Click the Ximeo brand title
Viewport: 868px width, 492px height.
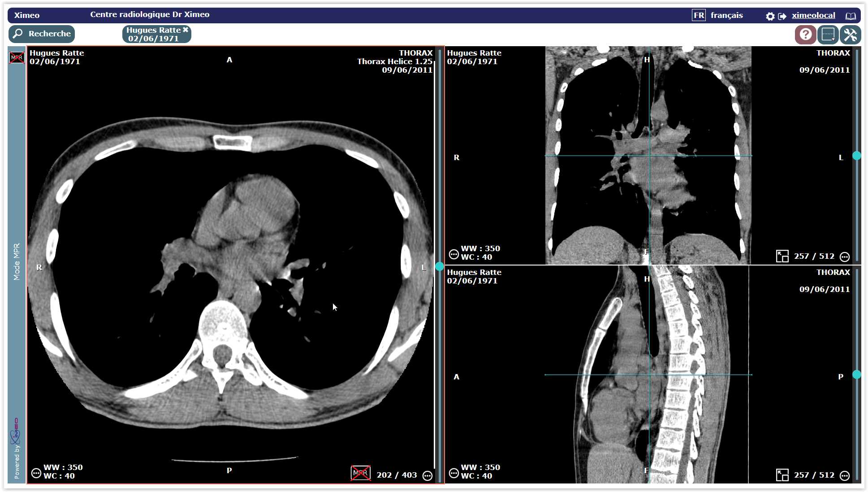(27, 15)
